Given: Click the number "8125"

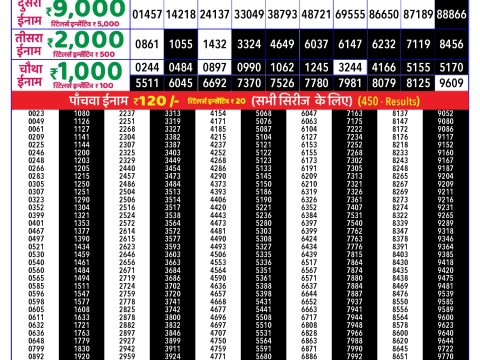Looking at the screenshot, I should coord(418,83).
